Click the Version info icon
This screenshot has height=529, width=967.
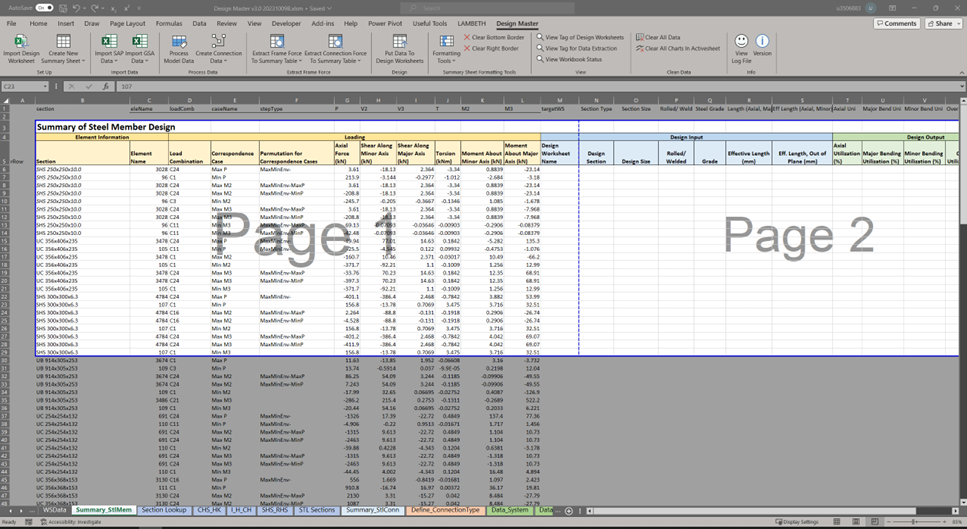[x=762, y=43]
